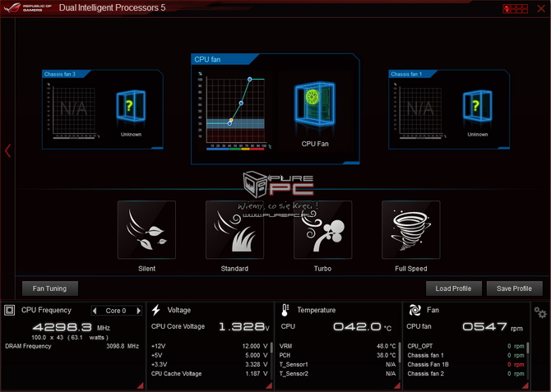
Task: Open the Fan Tuning button
Action: click(50, 288)
